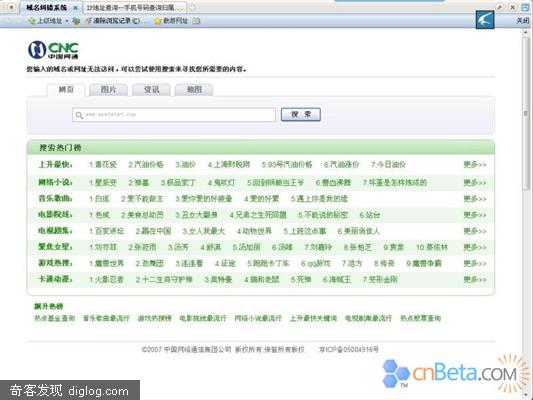
Task: Click the star icon beside bookmarks toolbar label
Action: coord(157,21)
